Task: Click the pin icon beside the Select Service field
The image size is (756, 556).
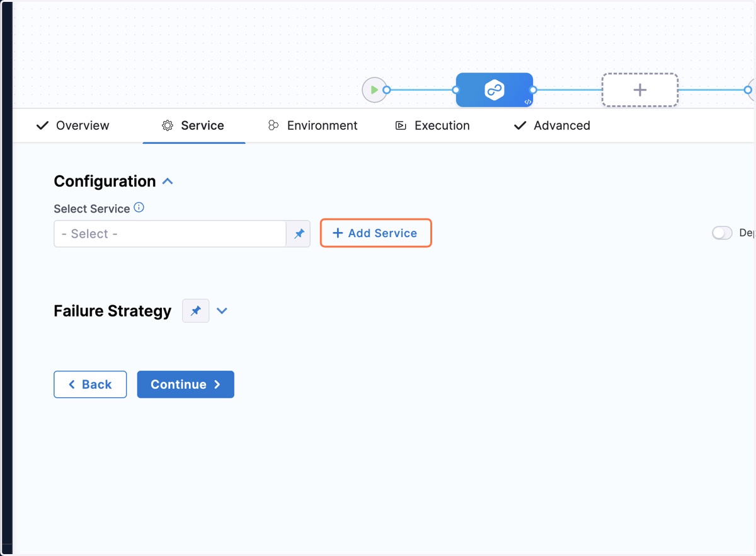Action: 299,234
